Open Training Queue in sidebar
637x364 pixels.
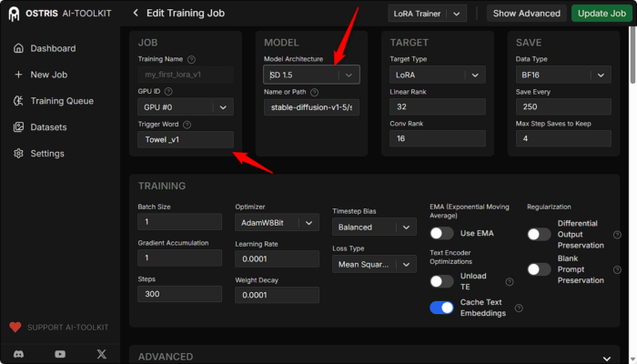(60, 101)
